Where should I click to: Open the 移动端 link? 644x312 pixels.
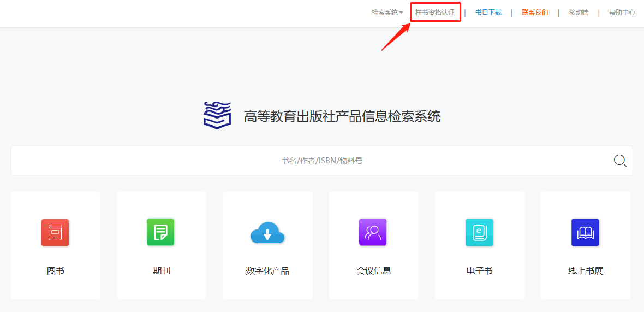[x=579, y=13]
